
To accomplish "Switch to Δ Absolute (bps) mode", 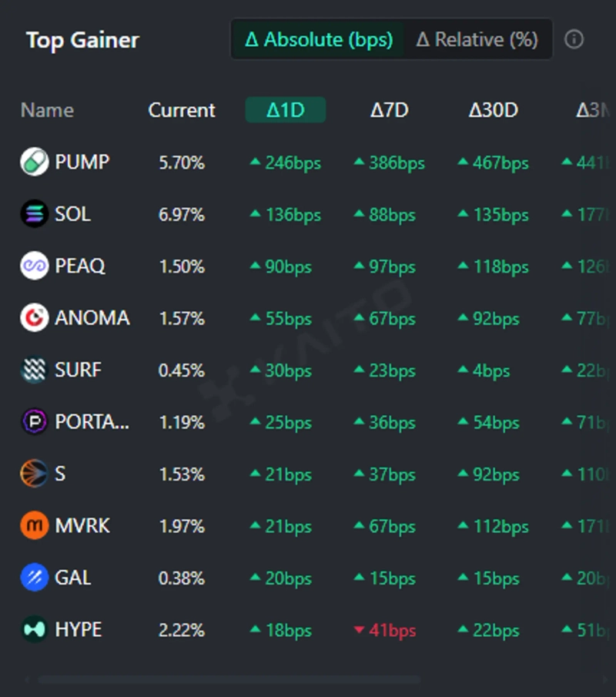I will (318, 39).
